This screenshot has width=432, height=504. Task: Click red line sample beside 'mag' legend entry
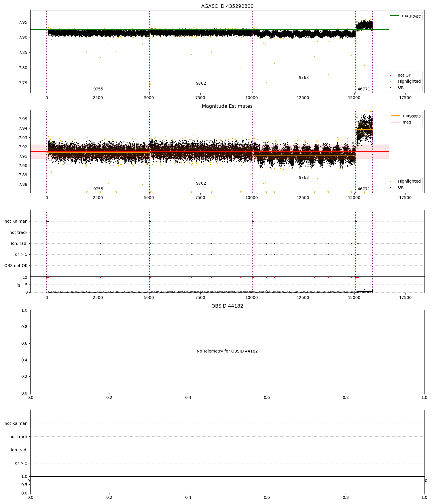pos(396,122)
